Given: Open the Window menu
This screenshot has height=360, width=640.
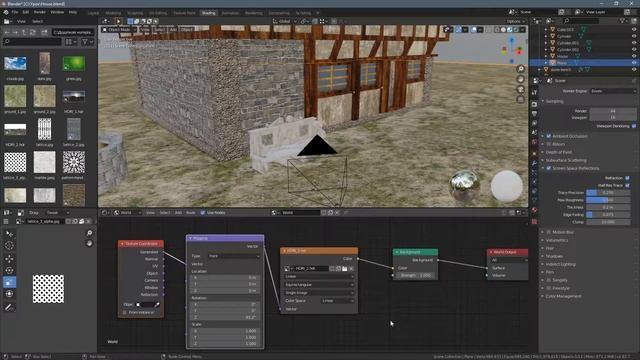Looking at the screenshot, I should point(57,12).
